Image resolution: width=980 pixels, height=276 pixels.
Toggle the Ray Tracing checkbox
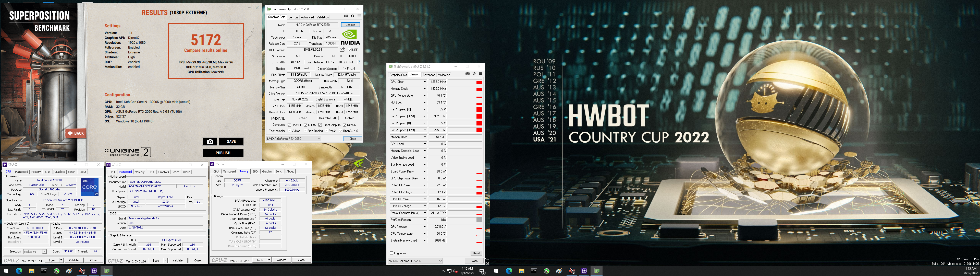click(305, 131)
